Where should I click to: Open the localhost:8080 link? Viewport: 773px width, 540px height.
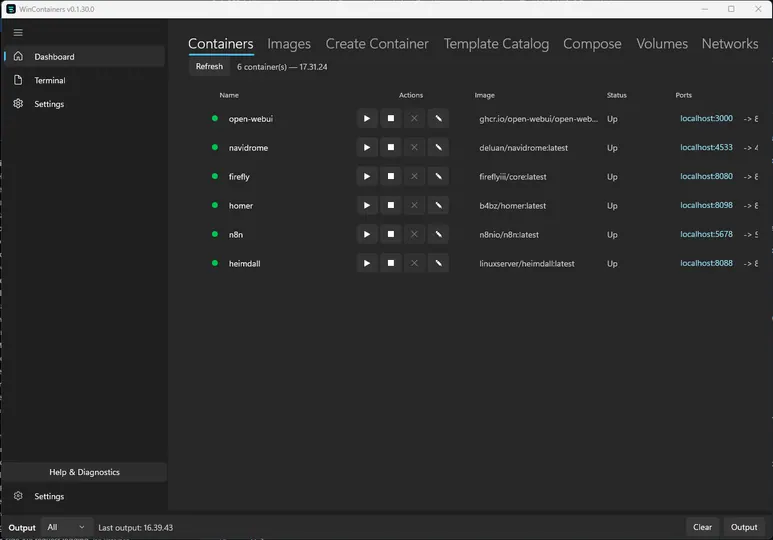[x=706, y=177]
